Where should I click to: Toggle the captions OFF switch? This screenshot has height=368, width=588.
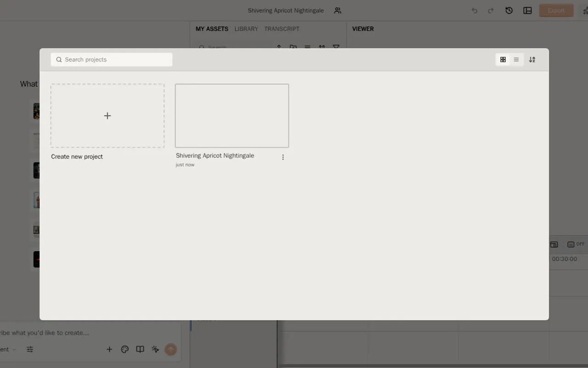coord(576,244)
